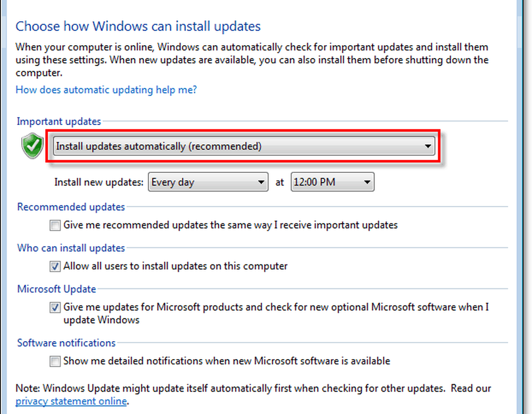Click the Note about Windows Update text
The height and width of the screenshot is (414, 532).
pyautogui.click(x=253, y=388)
